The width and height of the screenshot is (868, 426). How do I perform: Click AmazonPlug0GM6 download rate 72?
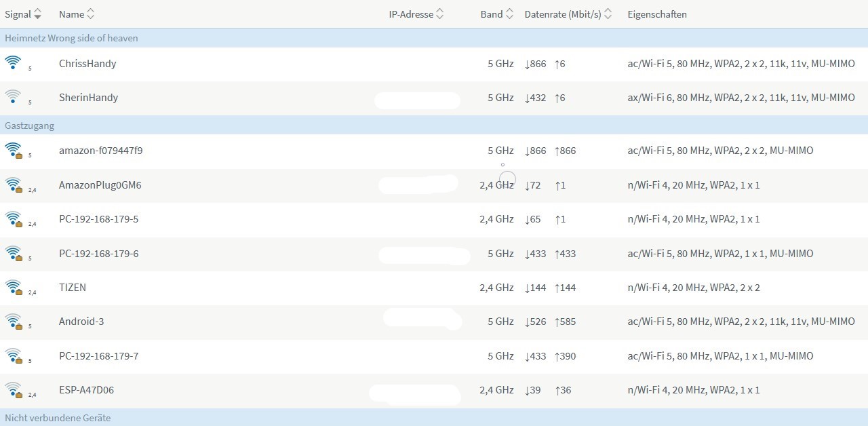[532, 185]
